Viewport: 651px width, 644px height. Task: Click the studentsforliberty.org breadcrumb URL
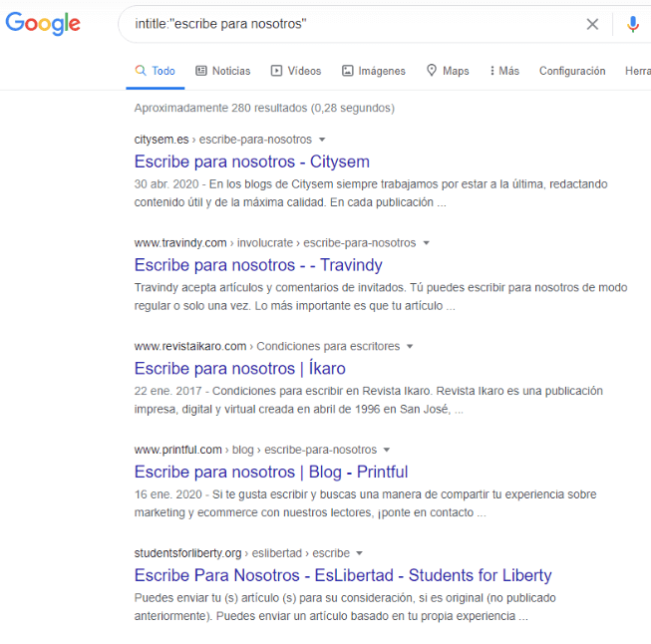point(242,553)
